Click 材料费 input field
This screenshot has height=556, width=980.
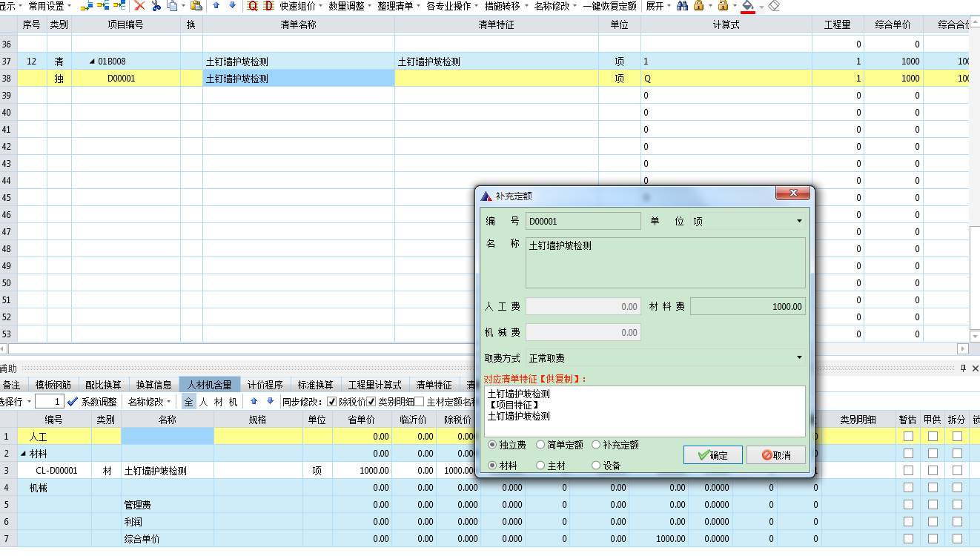[x=748, y=306]
